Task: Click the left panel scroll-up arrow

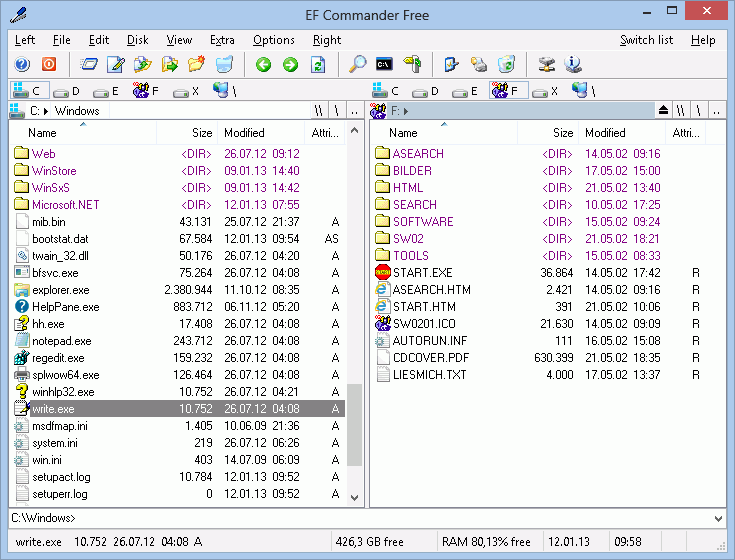Action: (354, 130)
